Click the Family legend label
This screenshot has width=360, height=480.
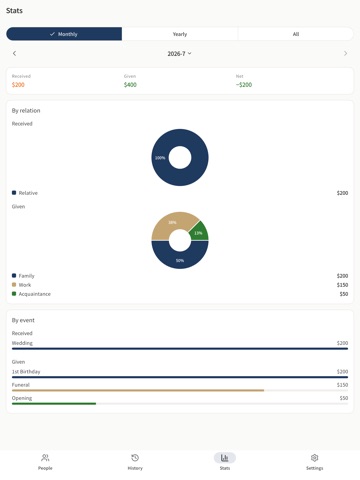pyautogui.click(x=27, y=276)
